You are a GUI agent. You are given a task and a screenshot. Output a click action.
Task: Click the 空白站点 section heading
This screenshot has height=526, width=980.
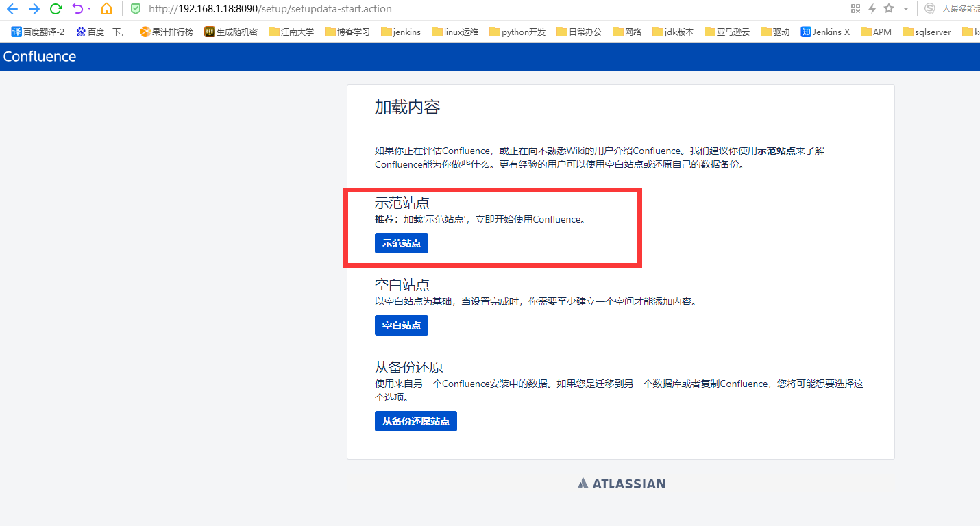[x=402, y=285]
